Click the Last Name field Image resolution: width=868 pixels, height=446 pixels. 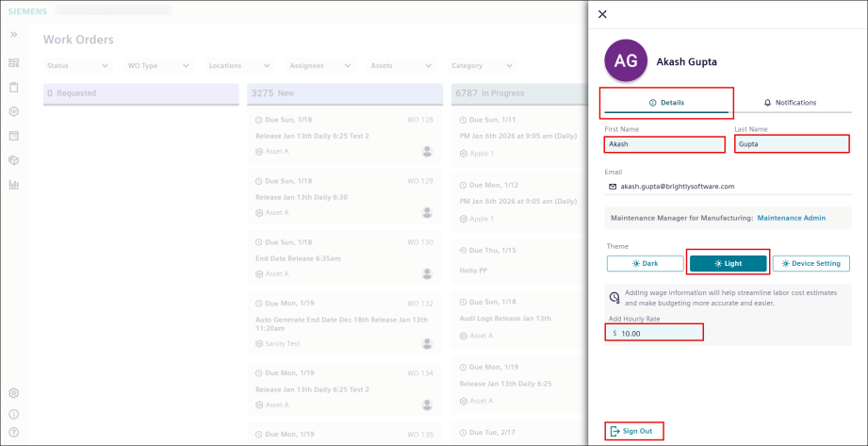point(793,144)
